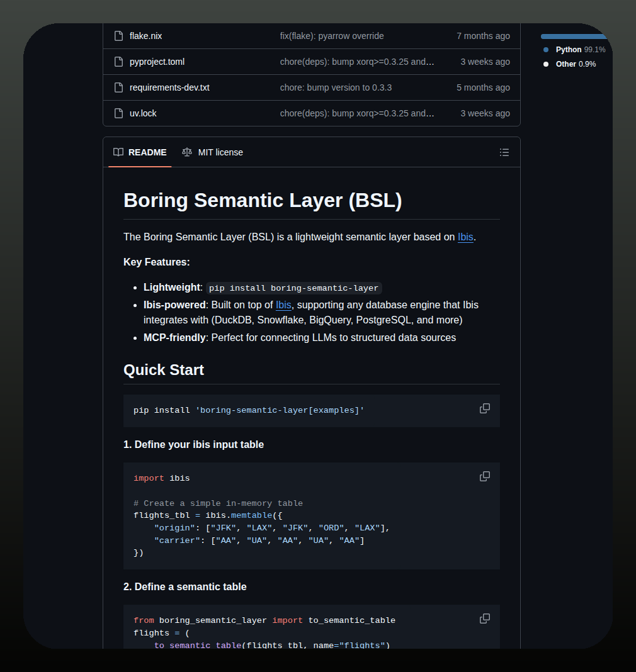Click the 'Key Features:' text
The height and width of the screenshot is (672, 636).
[x=157, y=262]
